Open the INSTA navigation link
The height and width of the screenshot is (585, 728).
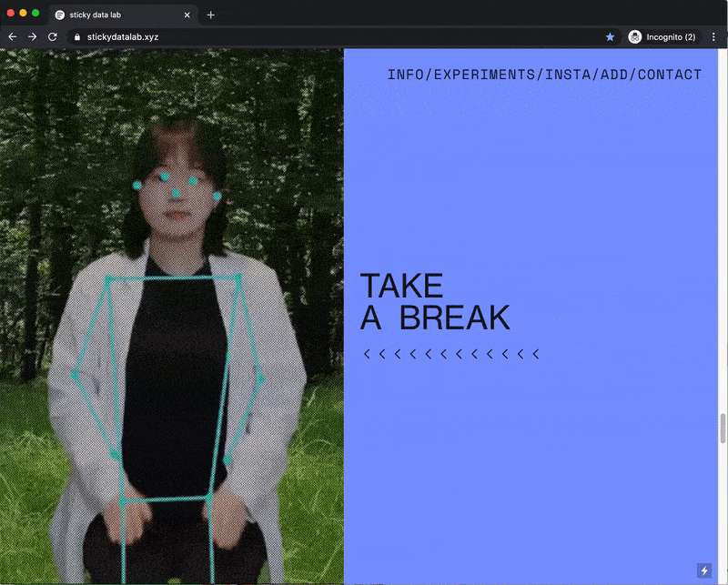pyautogui.click(x=568, y=75)
